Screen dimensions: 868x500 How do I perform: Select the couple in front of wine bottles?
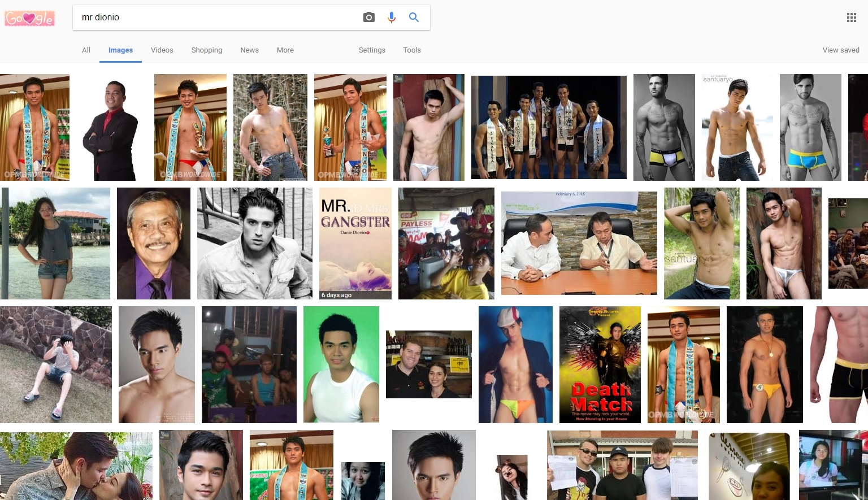coord(429,364)
